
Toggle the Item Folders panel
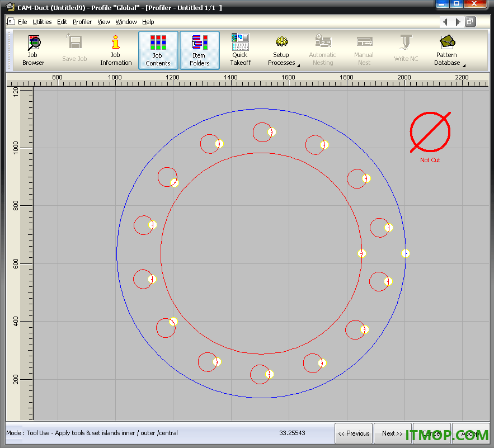click(199, 50)
